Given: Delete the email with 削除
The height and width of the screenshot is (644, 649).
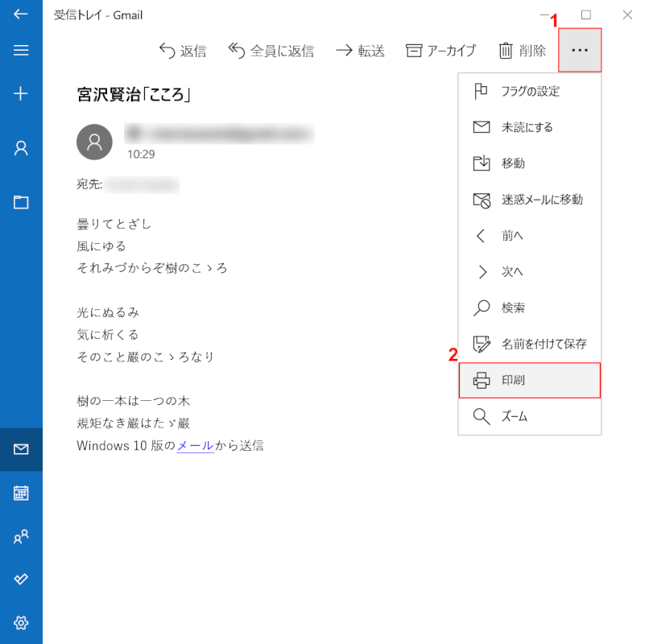Looking at the screenshot, I should (x=522, y=50).
